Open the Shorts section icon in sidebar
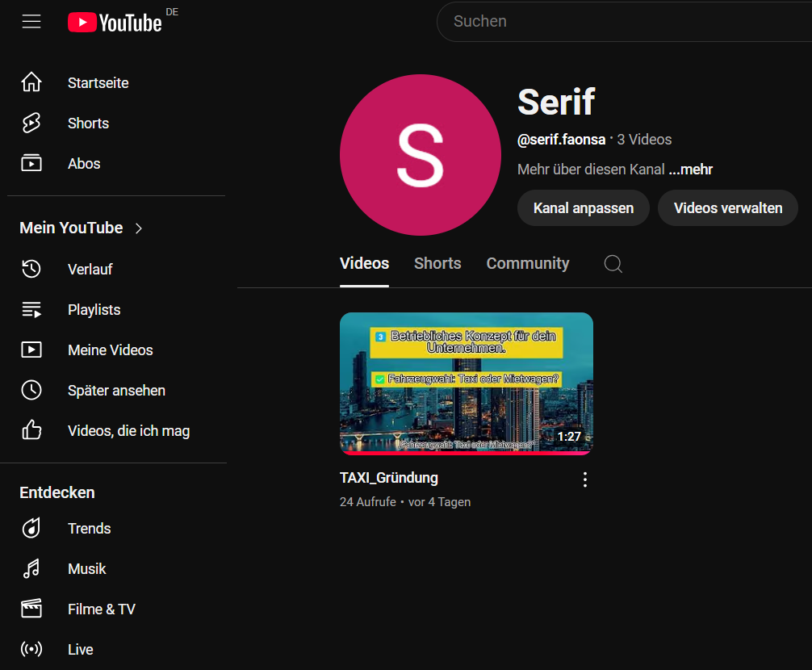 tap(31, 123)
